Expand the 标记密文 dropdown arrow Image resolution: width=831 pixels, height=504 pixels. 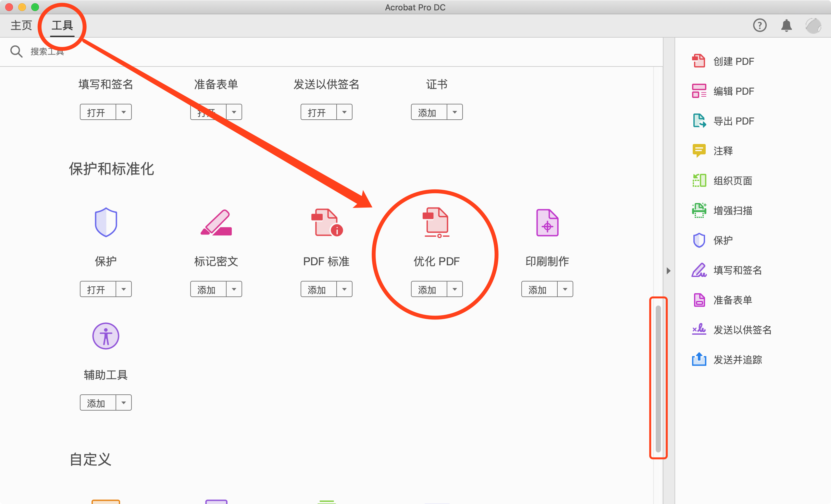(x=234, y=289)
